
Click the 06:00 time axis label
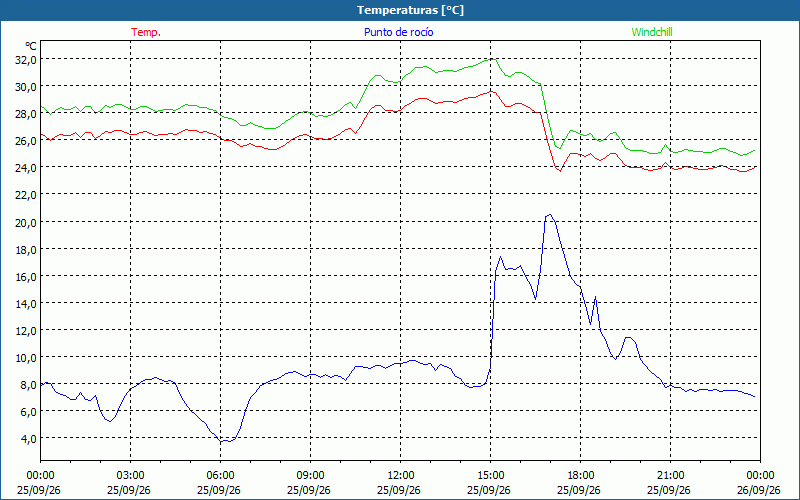click(220, 476)
